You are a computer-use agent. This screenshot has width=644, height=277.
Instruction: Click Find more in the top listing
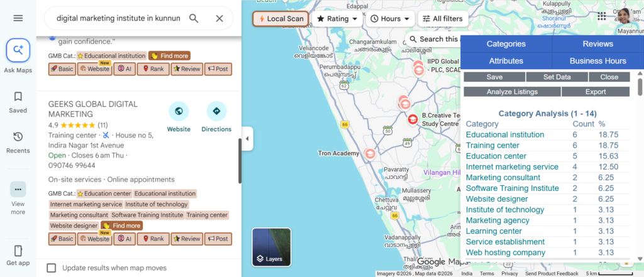[x=169, y=55]
